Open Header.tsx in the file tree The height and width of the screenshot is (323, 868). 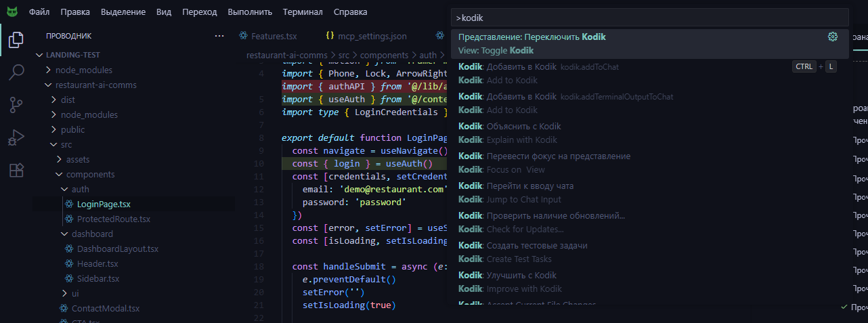click(97, 263)
